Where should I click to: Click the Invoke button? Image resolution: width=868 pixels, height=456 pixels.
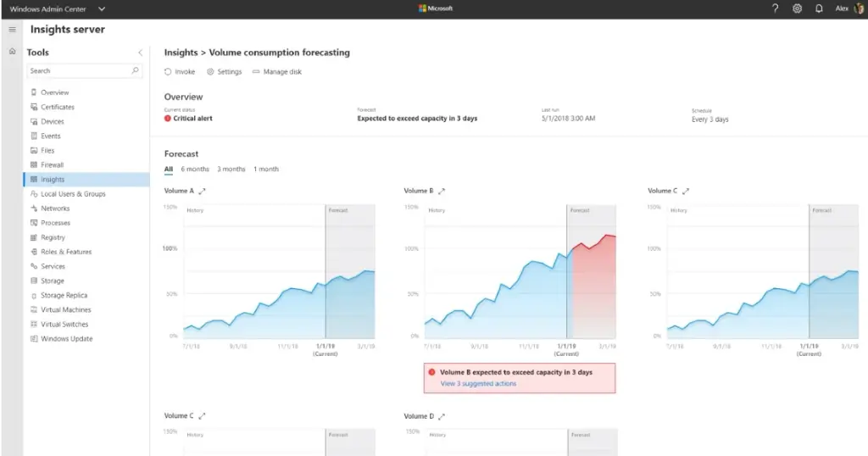(x=180, y=72)
